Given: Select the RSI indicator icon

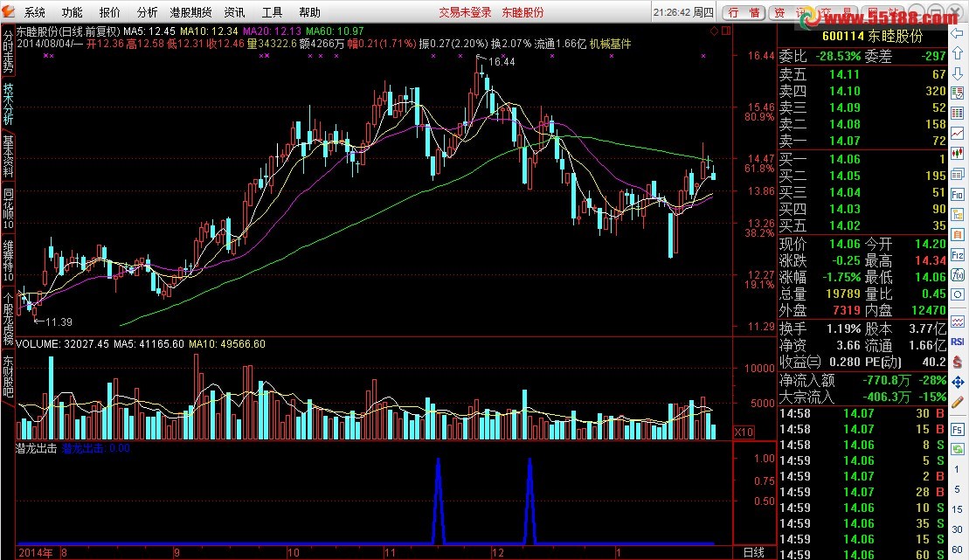Looking at the screenshot, I should [958, 342].
